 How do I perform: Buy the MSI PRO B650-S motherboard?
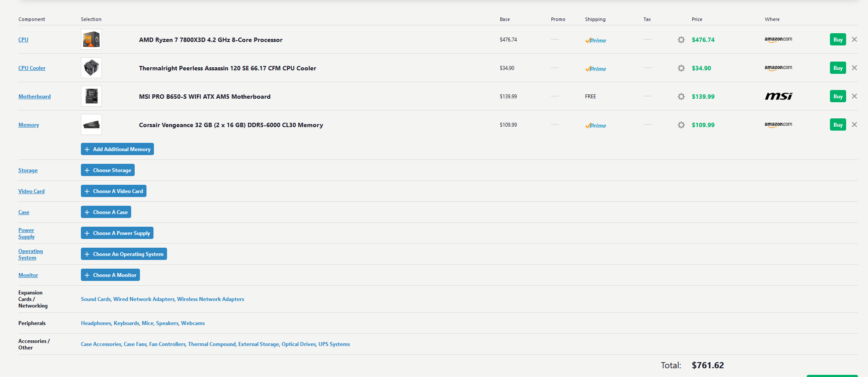click(838, 96)
